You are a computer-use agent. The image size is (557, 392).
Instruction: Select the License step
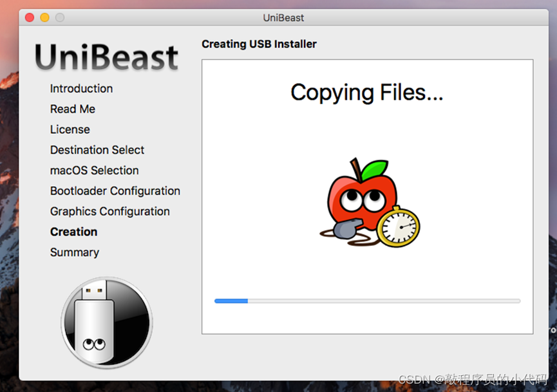coord(70,129)
